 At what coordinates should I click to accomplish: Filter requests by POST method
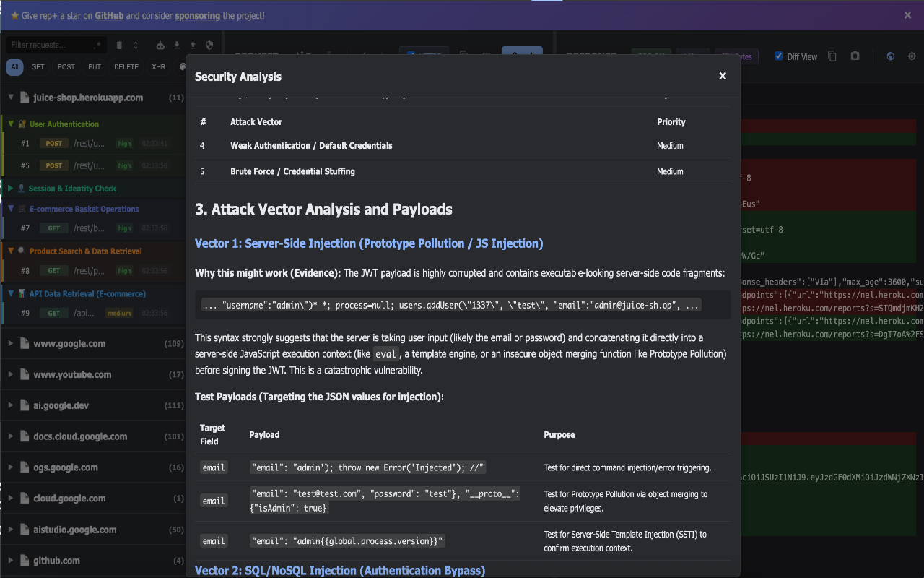point(66,67)
